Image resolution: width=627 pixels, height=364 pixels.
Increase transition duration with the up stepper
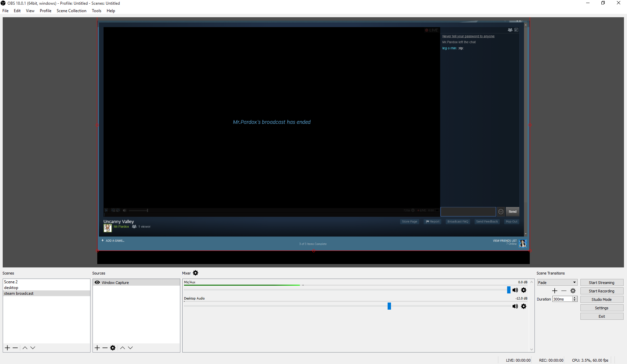575,298
